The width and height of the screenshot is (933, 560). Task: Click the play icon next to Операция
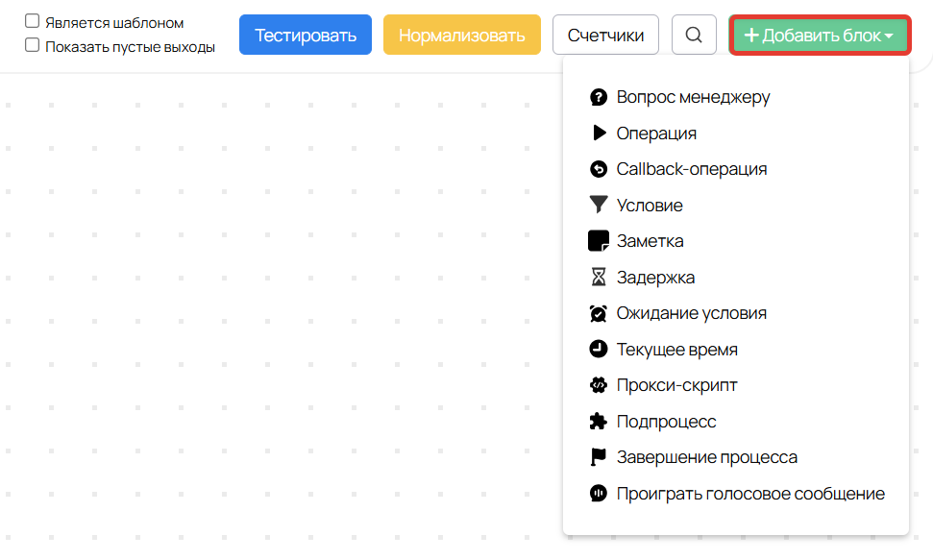pyautogui.click(x=598, y=133)
